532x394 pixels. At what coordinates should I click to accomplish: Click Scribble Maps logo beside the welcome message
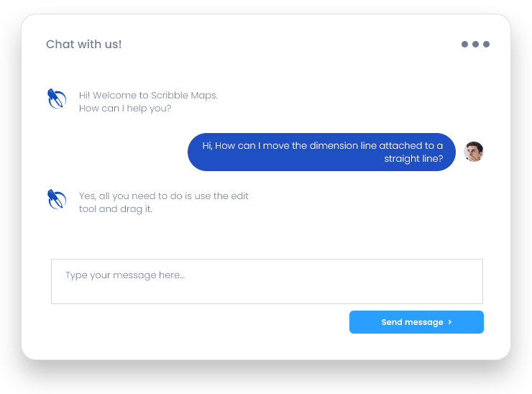(x=57, y=98)
